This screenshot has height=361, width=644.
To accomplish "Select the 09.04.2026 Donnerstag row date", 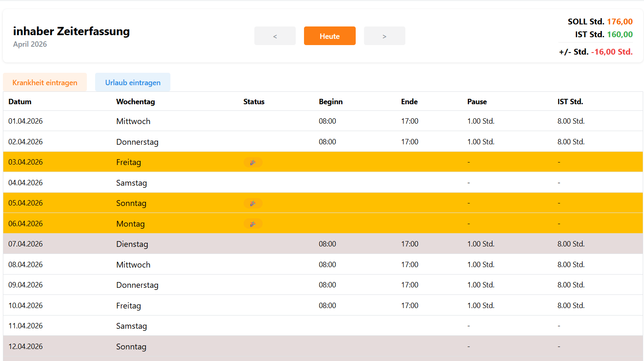I will pos(26,285).
